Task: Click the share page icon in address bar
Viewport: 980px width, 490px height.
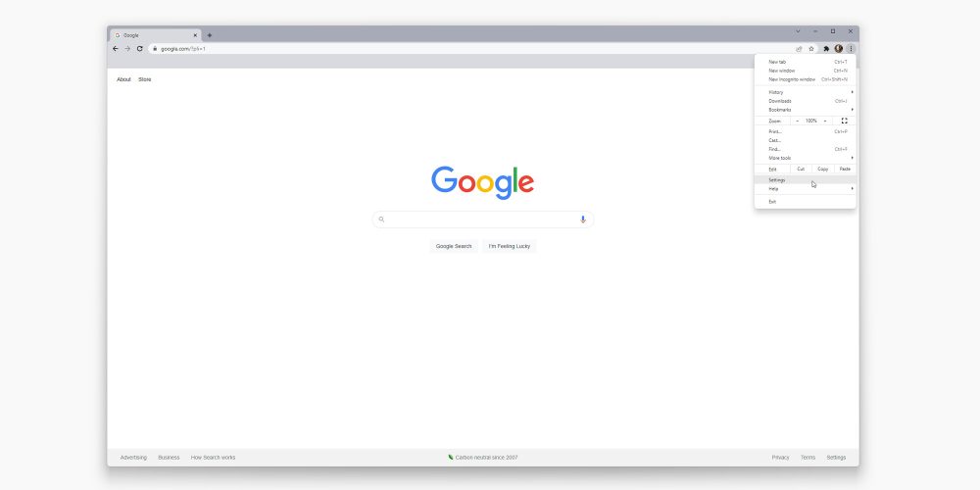Action: coord(799,49)
